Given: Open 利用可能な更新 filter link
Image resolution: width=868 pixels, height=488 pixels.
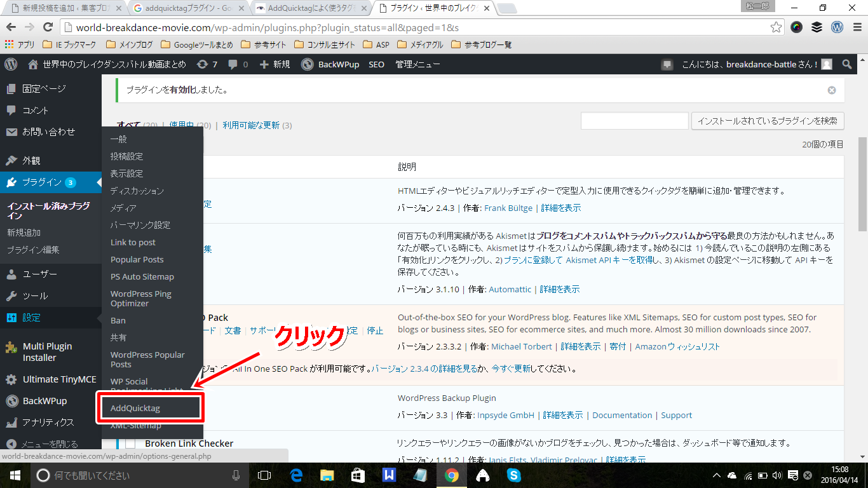Looking at the screenshot, I should coord(251,125).
